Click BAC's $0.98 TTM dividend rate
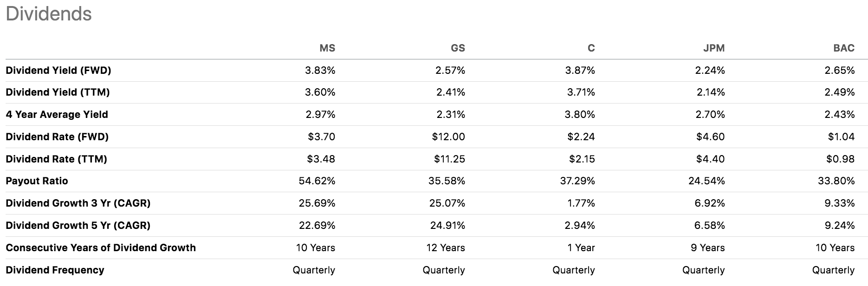 (x=840, y=159)
